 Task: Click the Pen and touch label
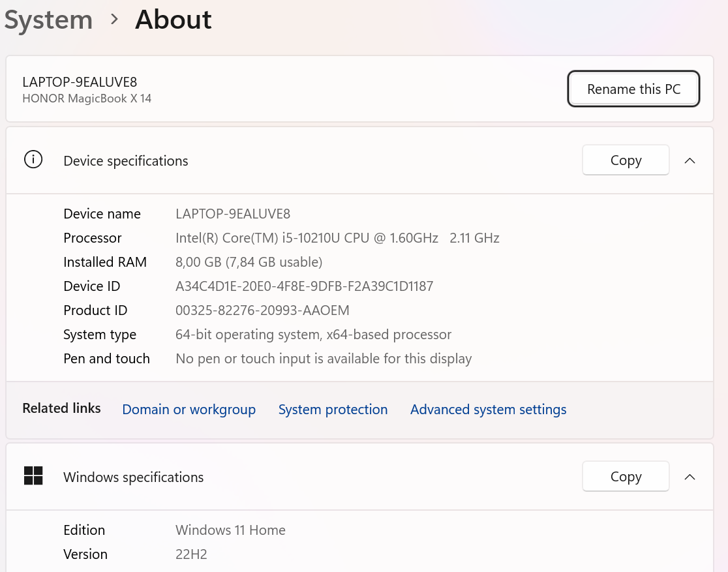(106, 359)
